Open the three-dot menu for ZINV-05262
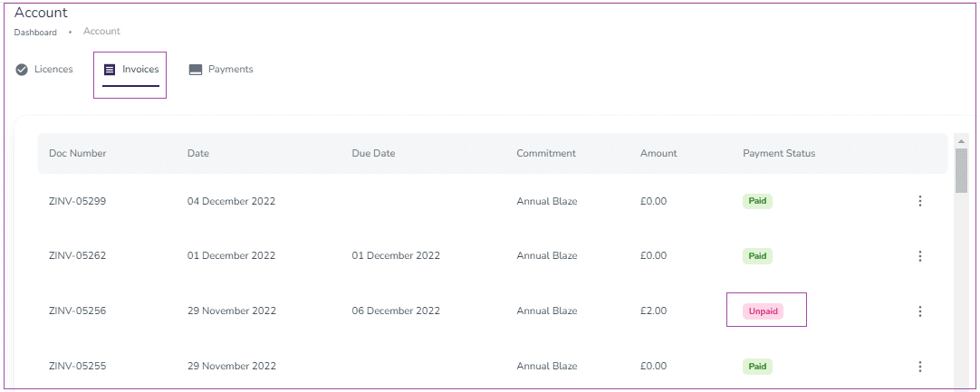 click(x=919, y=256)
